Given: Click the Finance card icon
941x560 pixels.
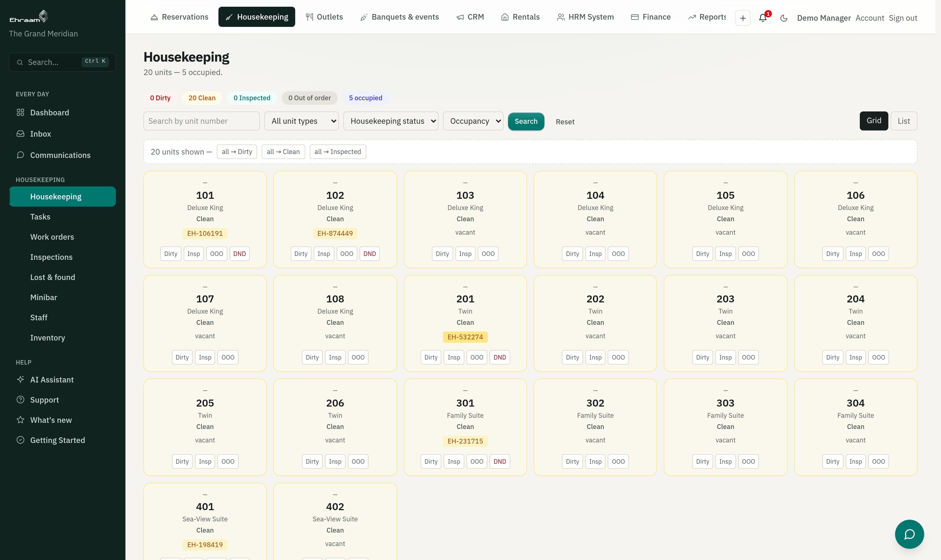Looking at the screenshot, I should pyautogui.click(x=635, y=17).
